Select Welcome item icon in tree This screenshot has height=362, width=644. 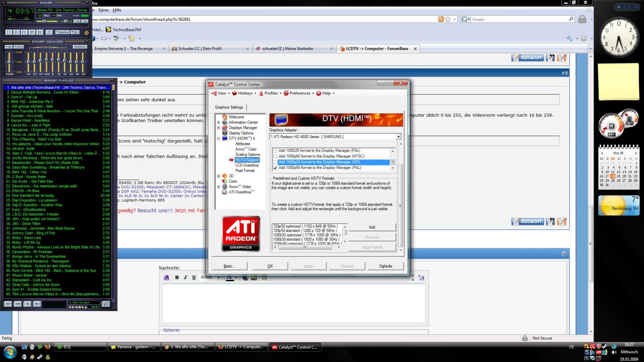225,117
